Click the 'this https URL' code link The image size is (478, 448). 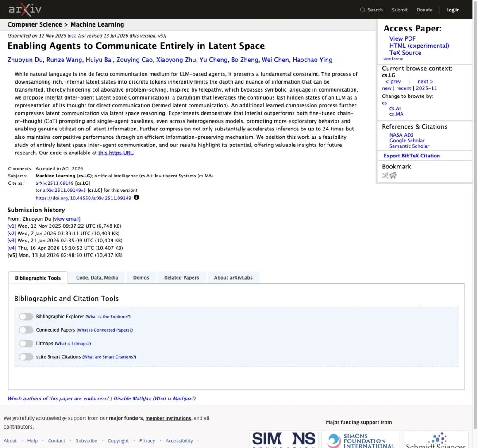[x=116, y=153]
